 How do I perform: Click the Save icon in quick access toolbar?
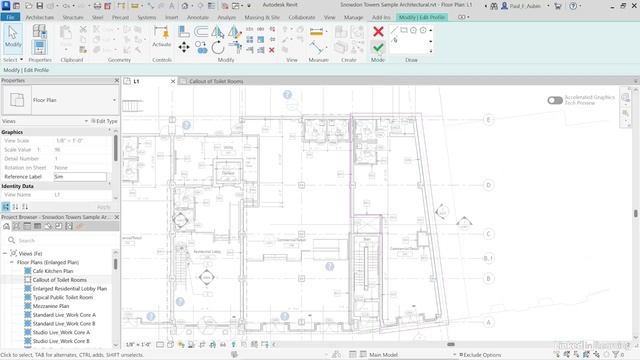pyautogui.click(x=40, y=6)
